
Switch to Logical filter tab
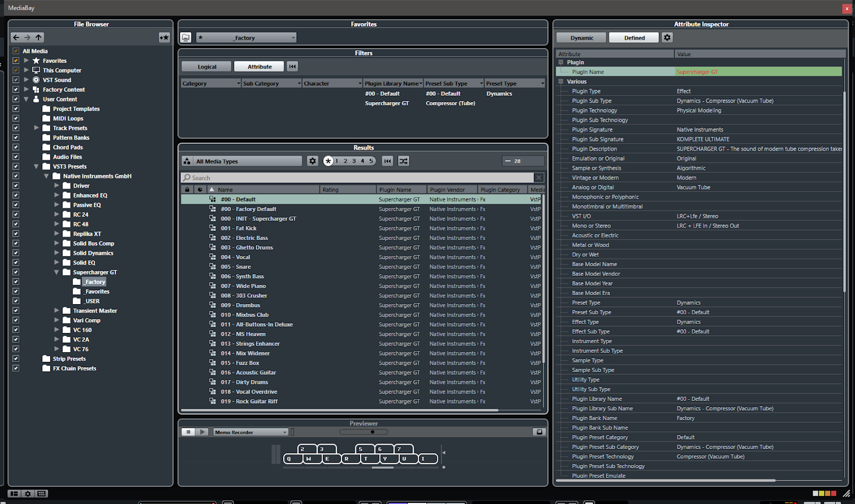pos(207,66)
